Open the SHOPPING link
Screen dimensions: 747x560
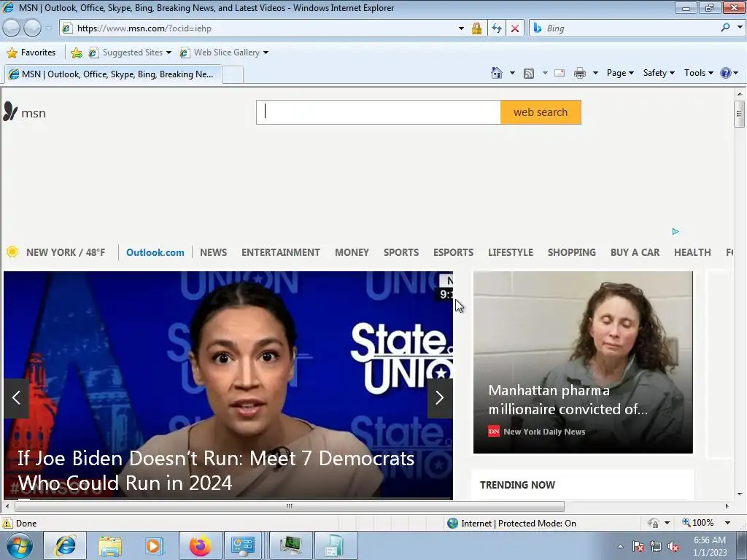pos(572,252)
